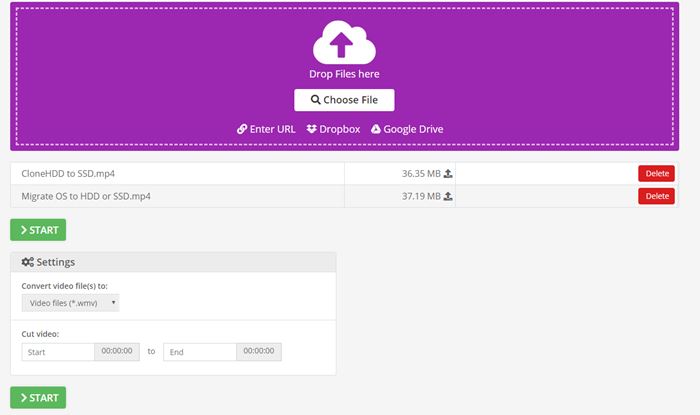The height and width of the screenshot is (415, 700).
Task: Click the dropdown arrow next to *.wmv
Action: 113,303
